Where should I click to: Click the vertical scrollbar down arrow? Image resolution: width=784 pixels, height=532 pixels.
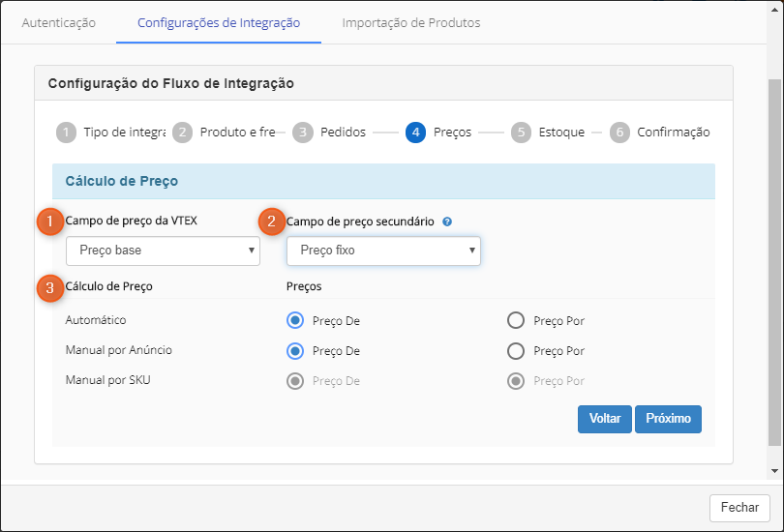click(774, 470)
